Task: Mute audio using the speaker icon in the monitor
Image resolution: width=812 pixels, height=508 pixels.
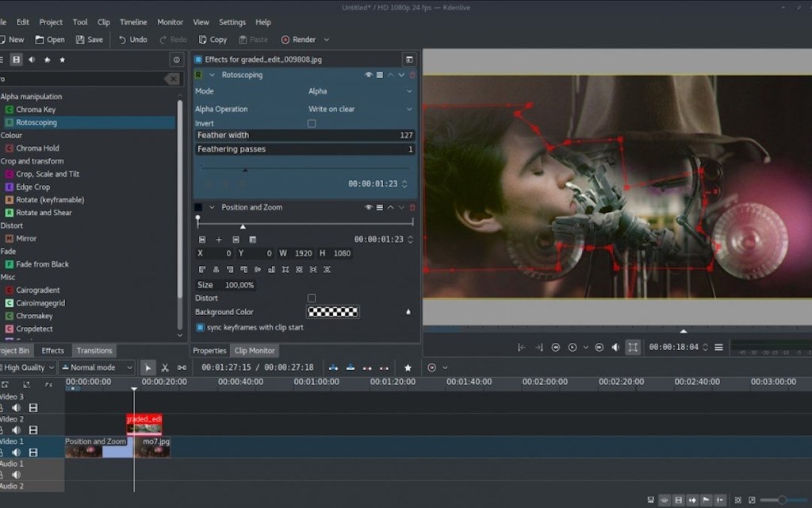Action: 616,347
